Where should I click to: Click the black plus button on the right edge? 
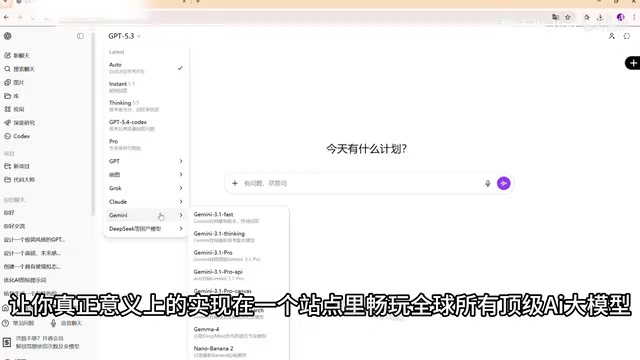point(633,63)
